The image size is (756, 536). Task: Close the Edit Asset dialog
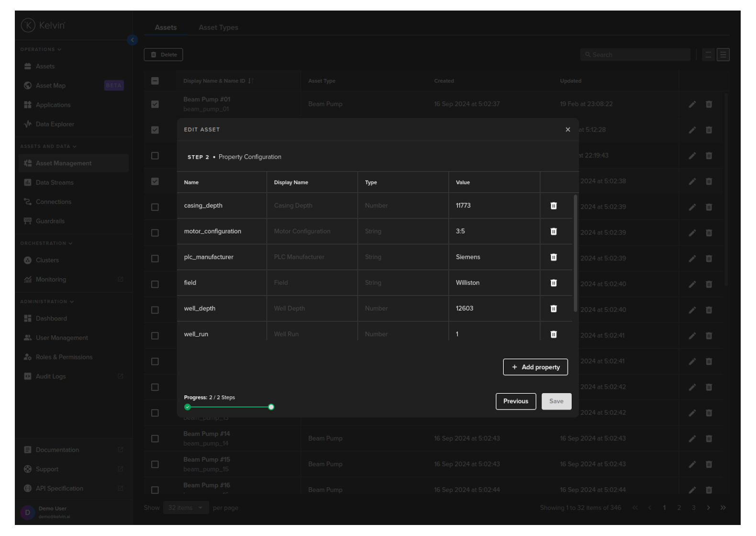(x=568, y=130)
